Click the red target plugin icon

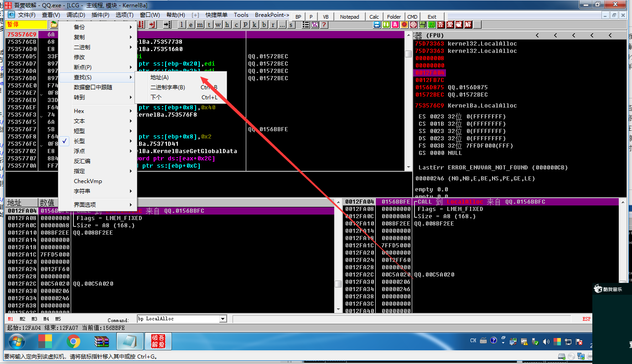click(x=413, y=25)
